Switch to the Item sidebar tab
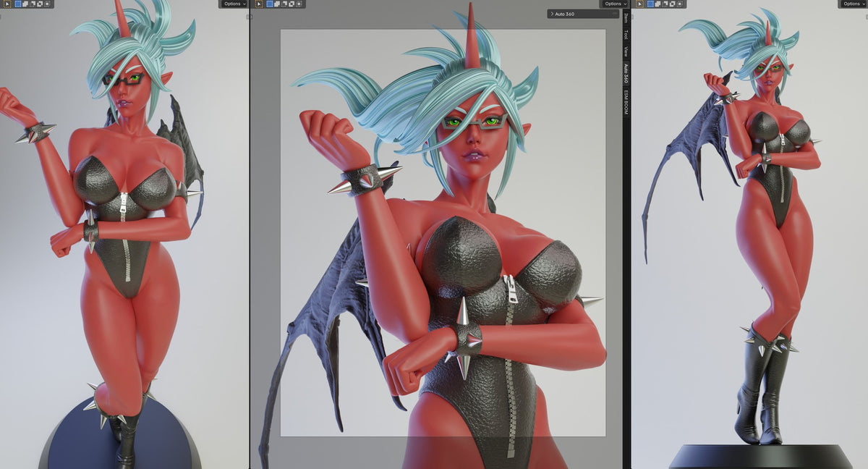 pos(626,17)
